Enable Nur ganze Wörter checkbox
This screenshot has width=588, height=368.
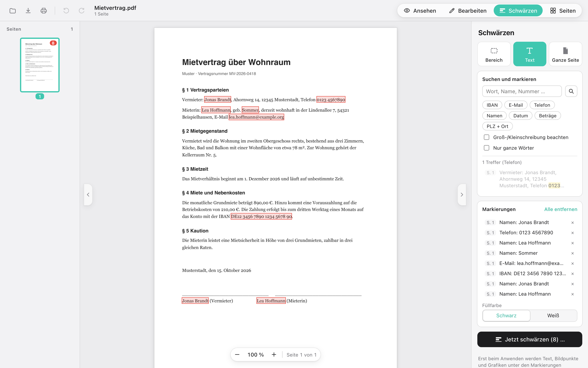pyautogui.click(x=487, y=148)
